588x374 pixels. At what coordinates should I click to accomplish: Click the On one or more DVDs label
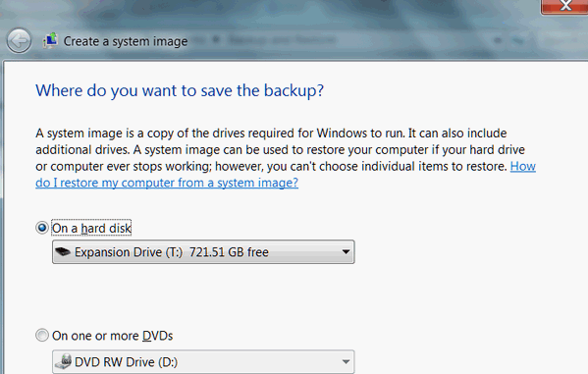point(113,336)
